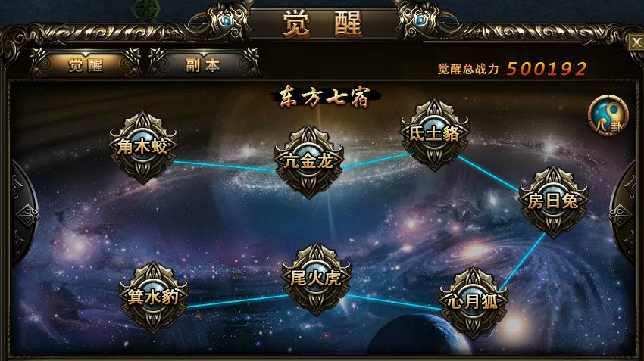Pick the 箕水豹 emblem
The image size is (644, 361).
pos(153,297)
